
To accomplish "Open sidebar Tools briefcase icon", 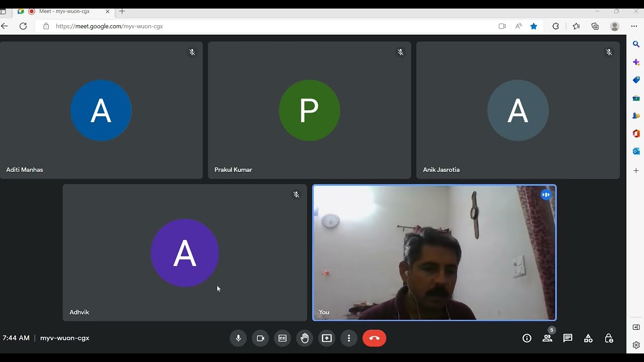I will click(x=636, y=98).
